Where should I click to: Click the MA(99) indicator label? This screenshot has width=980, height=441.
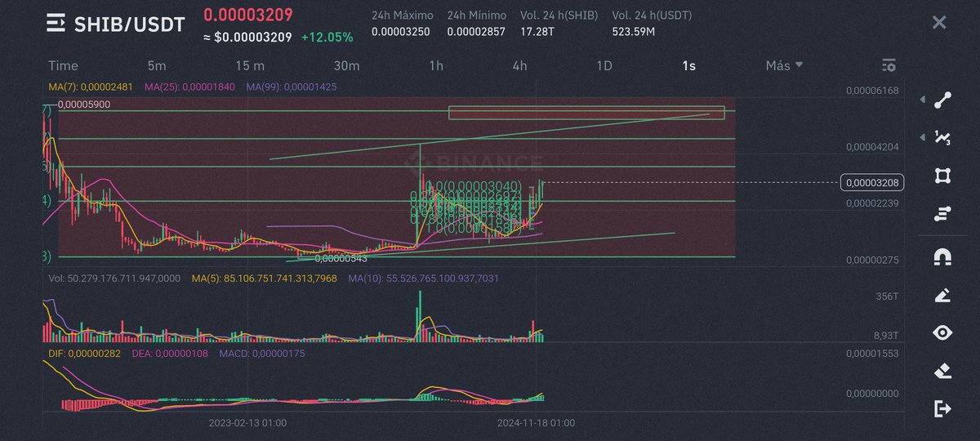(x=291, y=86)
